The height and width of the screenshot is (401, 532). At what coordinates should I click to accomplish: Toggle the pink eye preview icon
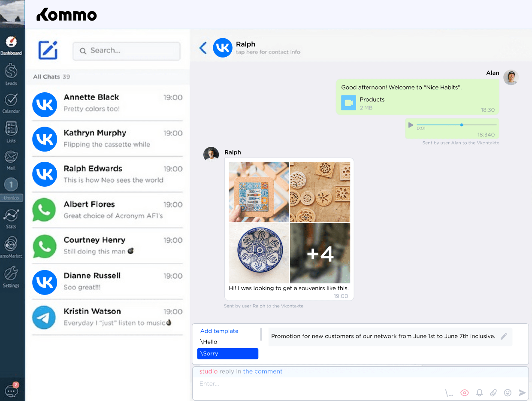click(x=464, y=392)
